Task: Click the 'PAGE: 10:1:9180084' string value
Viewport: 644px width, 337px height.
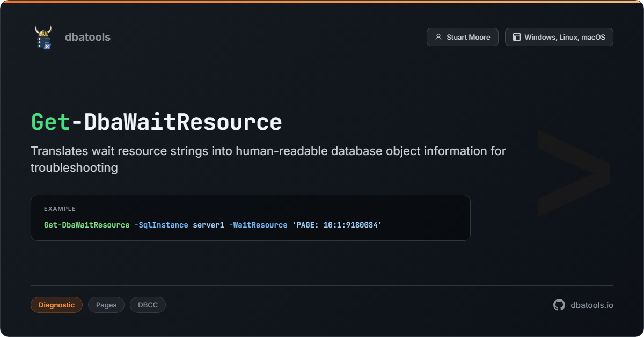Action: 336,225
